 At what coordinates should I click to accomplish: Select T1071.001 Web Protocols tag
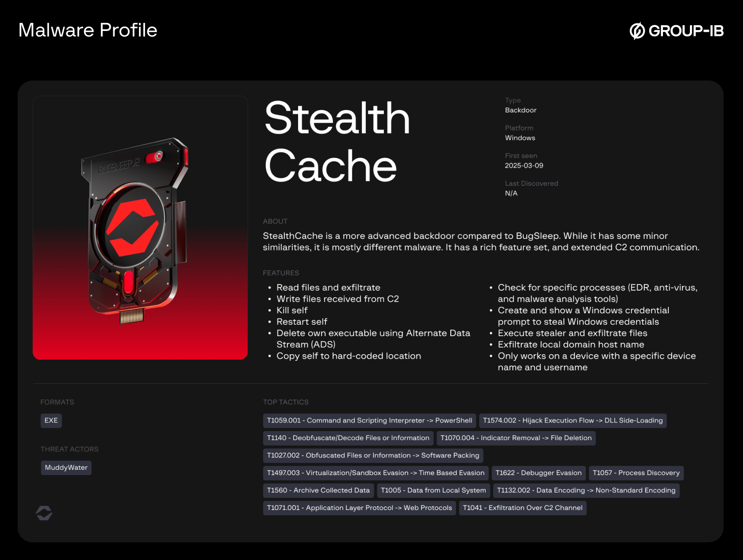pyautogui.click(x=359, y=508)
